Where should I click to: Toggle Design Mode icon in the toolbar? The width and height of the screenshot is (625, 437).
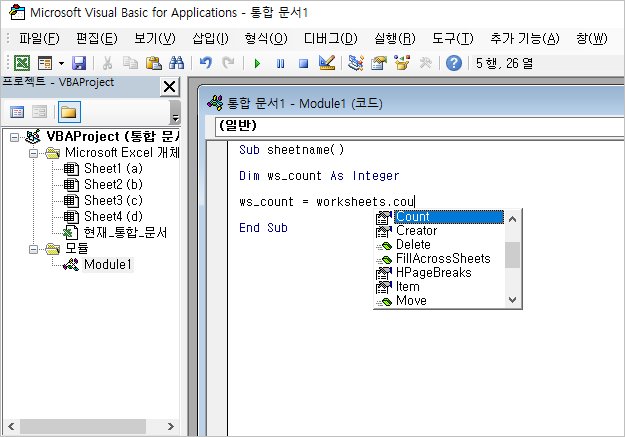325,63
